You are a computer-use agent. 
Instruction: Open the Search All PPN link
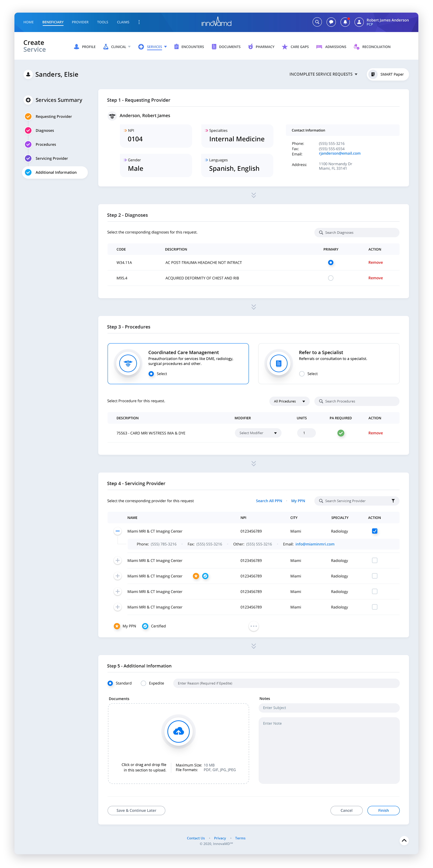coord(269,501)
